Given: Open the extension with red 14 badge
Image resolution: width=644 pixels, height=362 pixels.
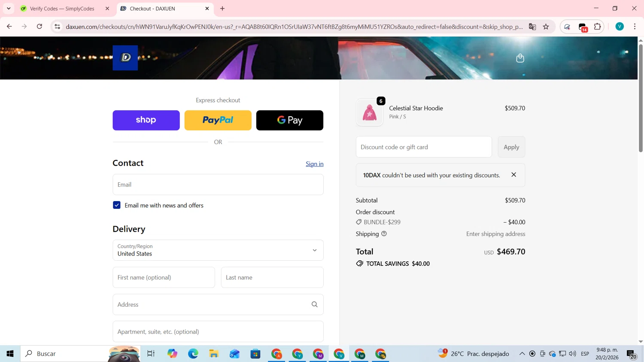Looking at the screenshot, I should [x=583, y=27].
